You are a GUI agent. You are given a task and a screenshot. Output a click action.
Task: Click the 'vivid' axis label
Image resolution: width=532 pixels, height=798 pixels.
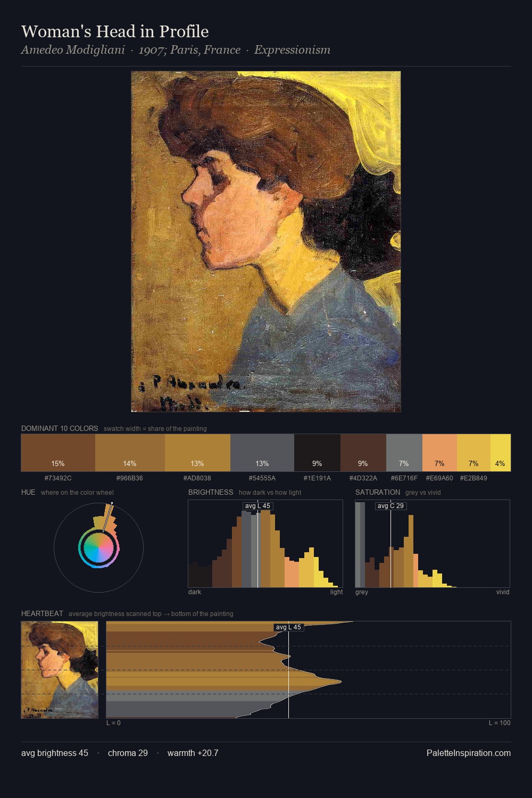click(503, 592)
